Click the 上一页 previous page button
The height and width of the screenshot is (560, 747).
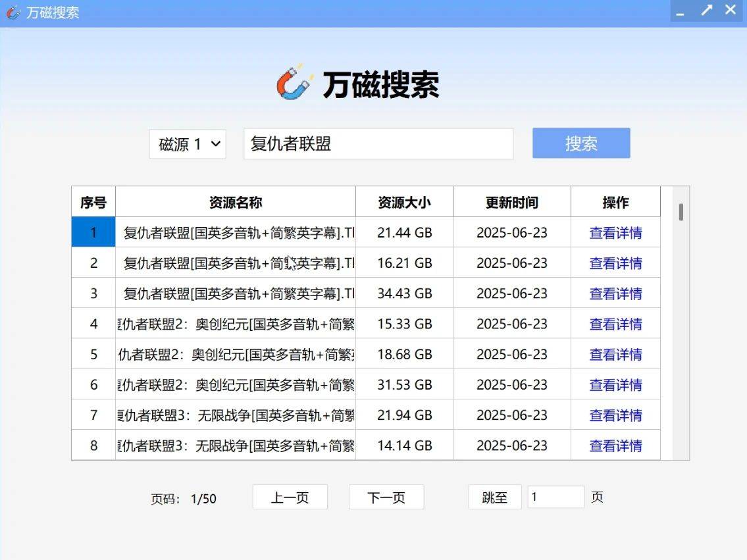(290, 497)
